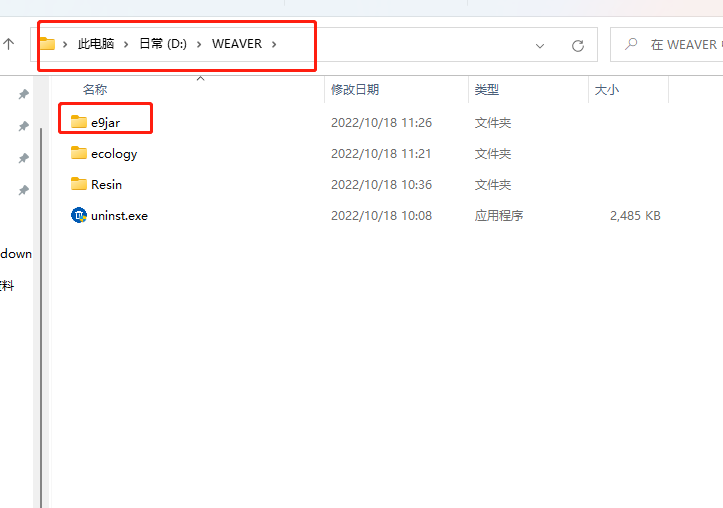The image size is (723, 508).
Task: Select the uninst.exe application icon
Action: pos(79,215)
